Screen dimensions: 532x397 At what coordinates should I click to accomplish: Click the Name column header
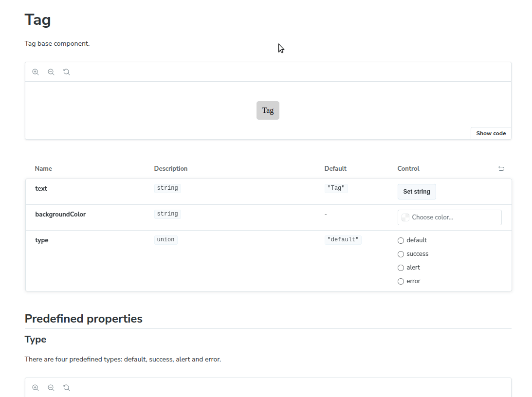(x=43, y=169)
